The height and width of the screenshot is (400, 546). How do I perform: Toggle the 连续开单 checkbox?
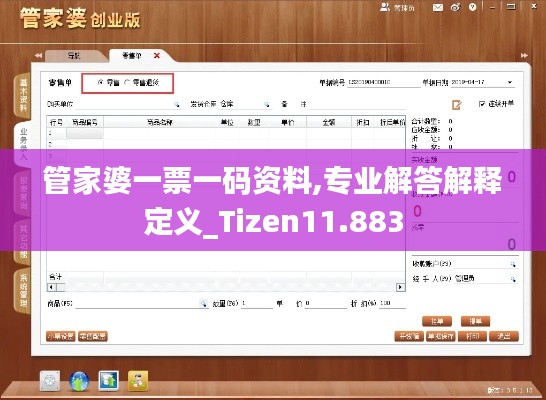point(482,104)
